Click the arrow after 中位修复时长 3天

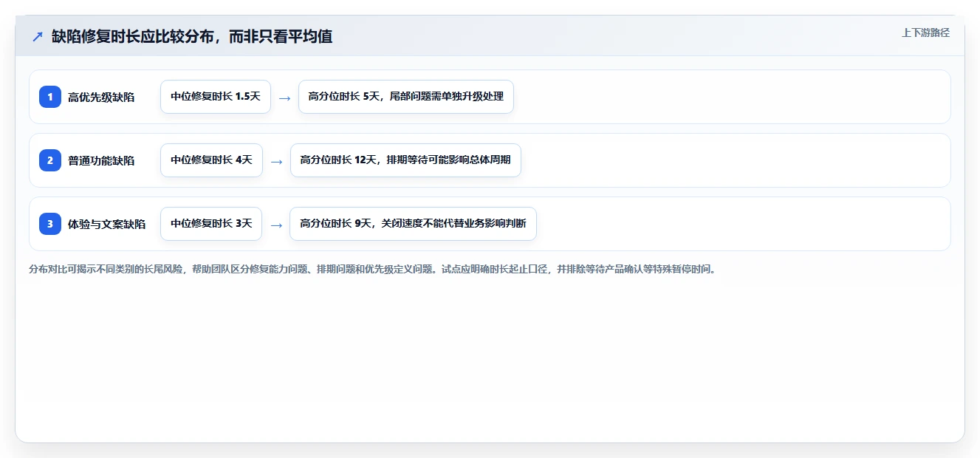[x=276, y=225]
